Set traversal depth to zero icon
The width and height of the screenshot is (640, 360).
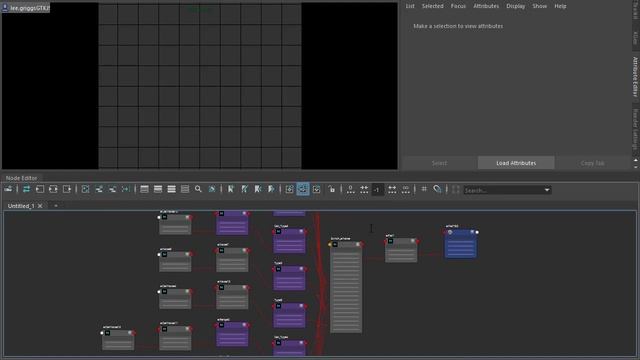point(350,189)
